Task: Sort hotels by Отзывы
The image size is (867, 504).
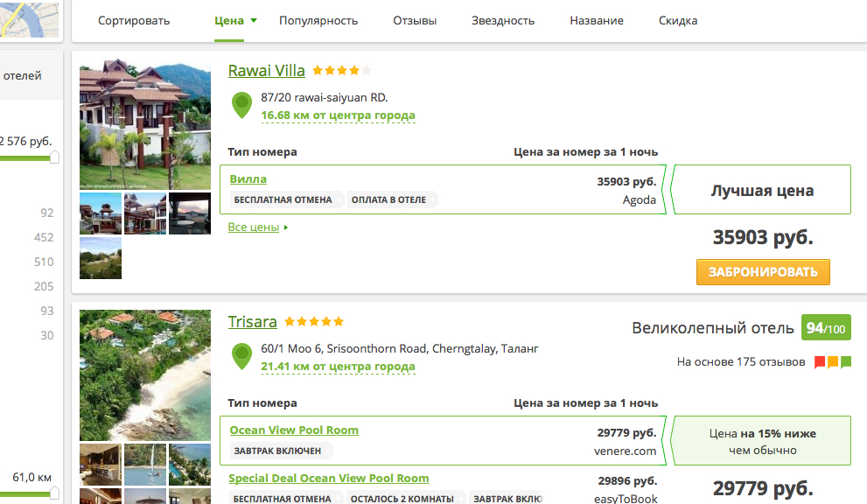Action: point(415,20)
